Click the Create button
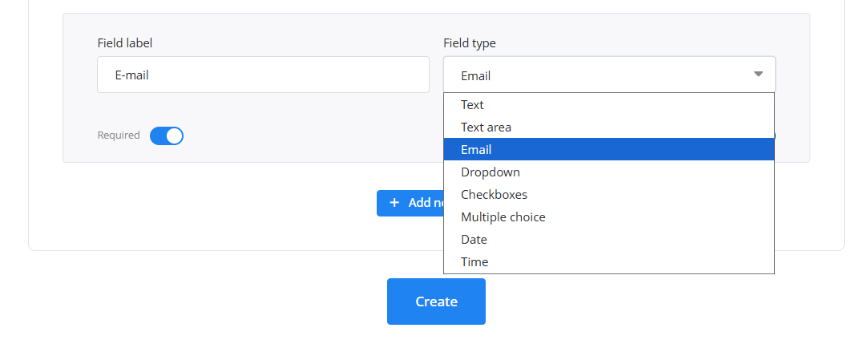 click(436, 301)
